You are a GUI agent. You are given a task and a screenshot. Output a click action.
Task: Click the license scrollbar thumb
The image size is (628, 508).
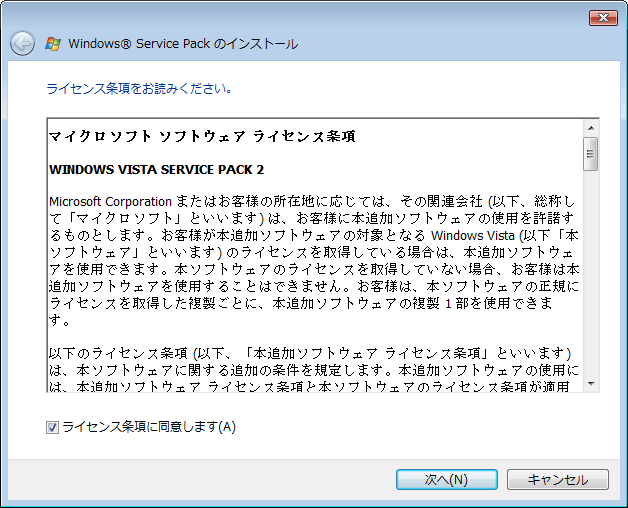pos(591,154)
